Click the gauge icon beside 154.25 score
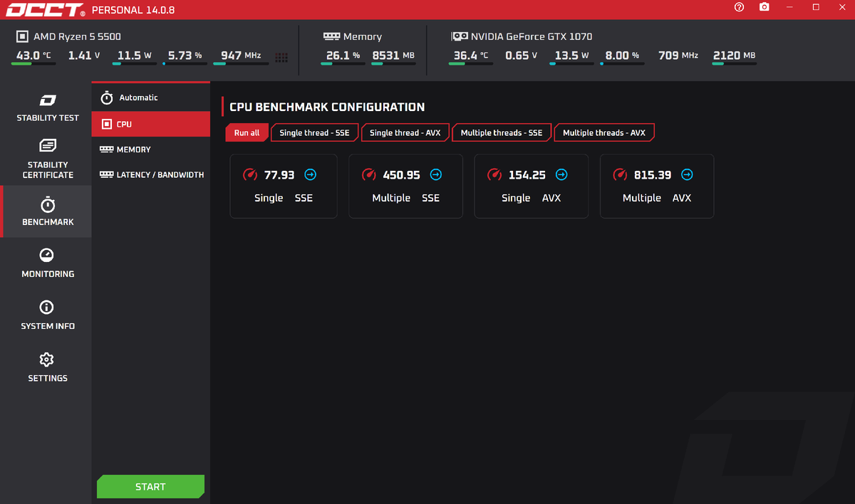Viewport: 855px width, 504px height. (x=494, y=174)
